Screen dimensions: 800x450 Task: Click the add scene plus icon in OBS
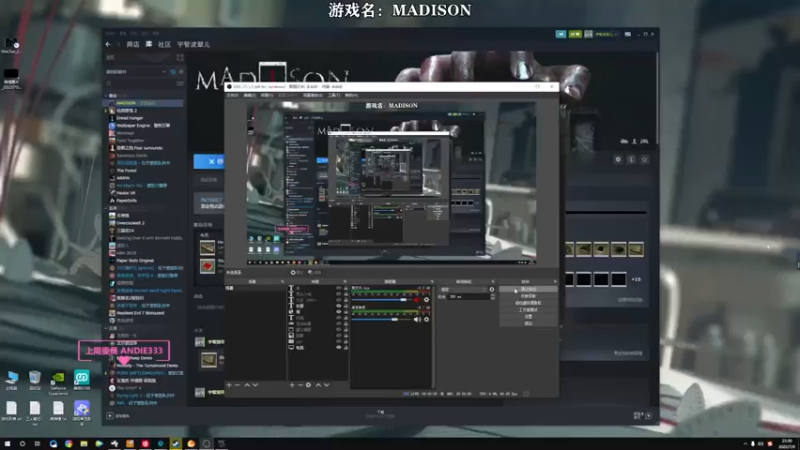click(229, 385)
